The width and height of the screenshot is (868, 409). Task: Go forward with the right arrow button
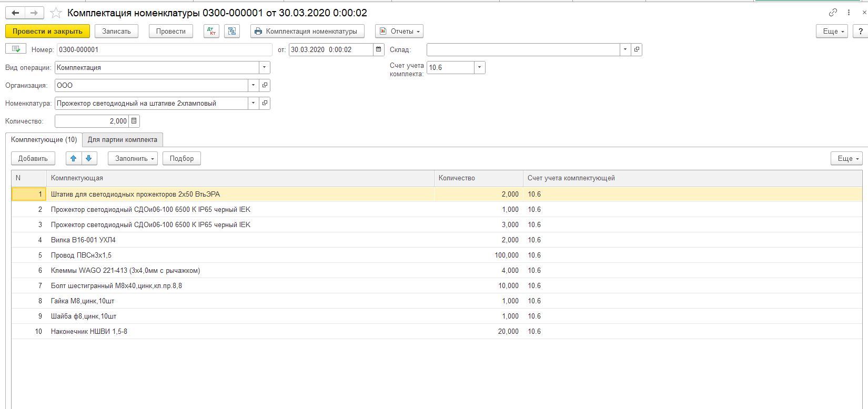click(x=34, y=13)
